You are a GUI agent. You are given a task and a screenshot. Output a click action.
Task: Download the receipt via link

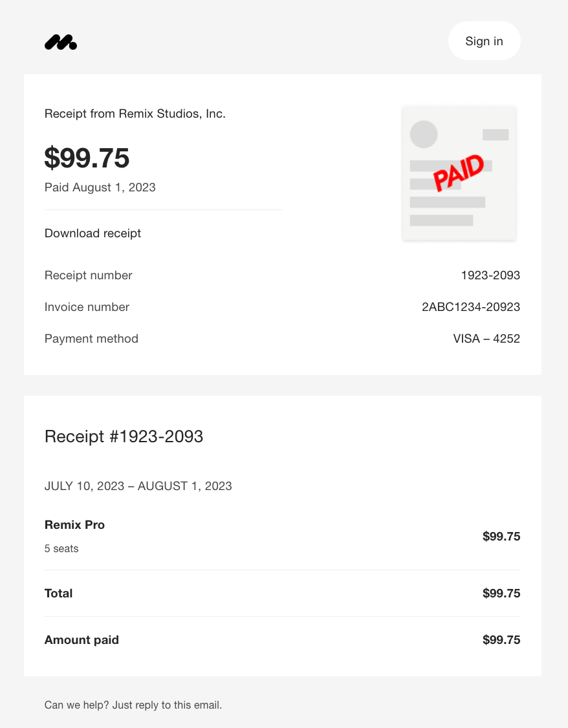93,233
